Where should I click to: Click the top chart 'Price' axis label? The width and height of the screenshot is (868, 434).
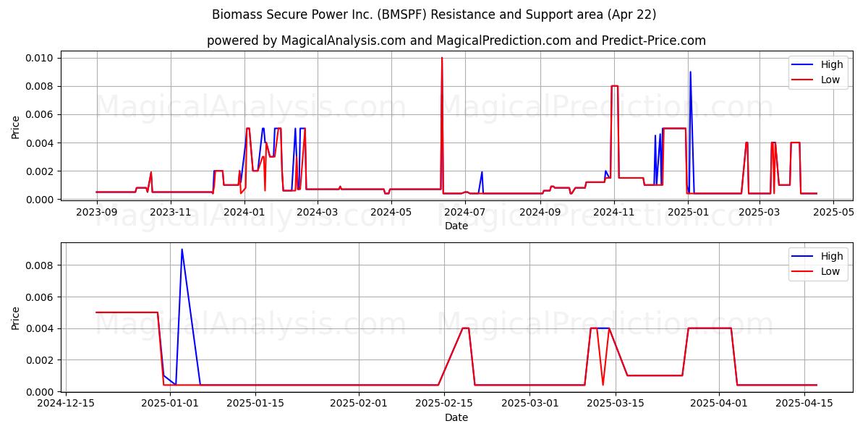(x=16, y=126)
